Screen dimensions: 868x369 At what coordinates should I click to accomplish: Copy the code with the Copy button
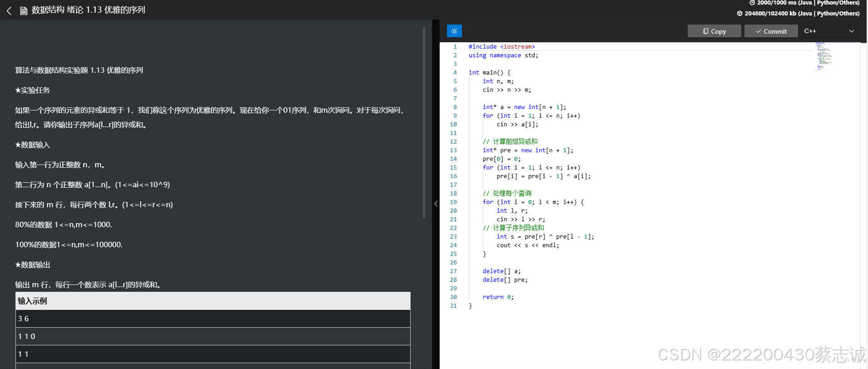point(714,31)
